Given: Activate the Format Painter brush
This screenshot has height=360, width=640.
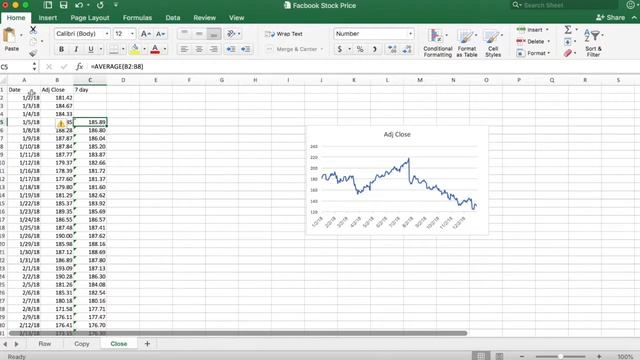Looking at the screenshot, I should (33, 53).
